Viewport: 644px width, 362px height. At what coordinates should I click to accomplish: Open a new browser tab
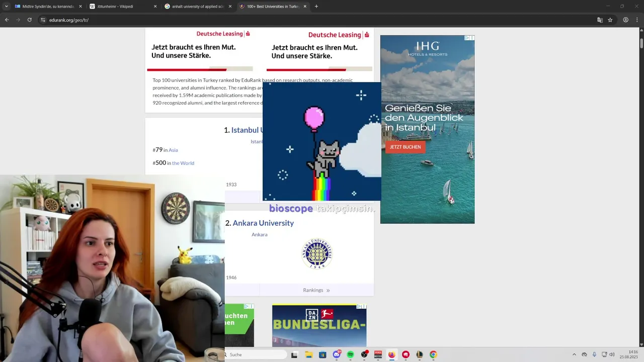point(316,7)
